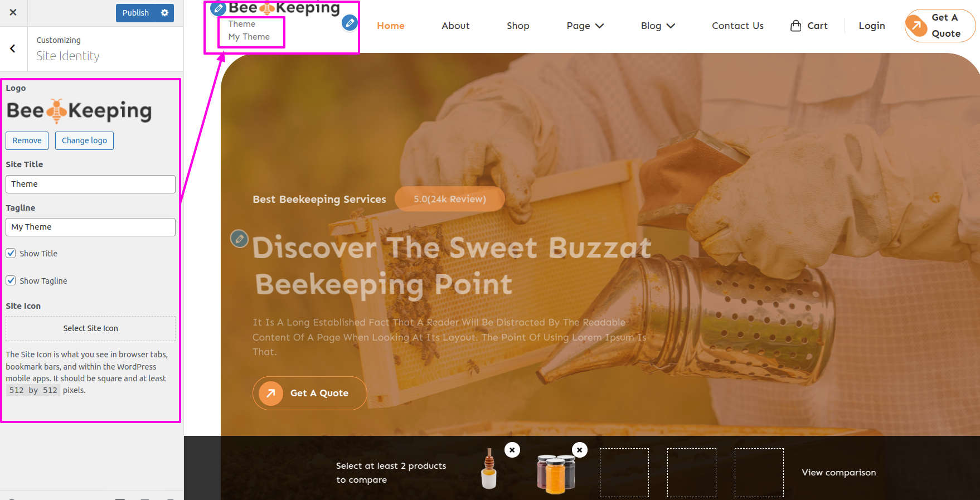Close the Customizer with the X icon
This screenshot has height=500, width=980.
[13, 12]
